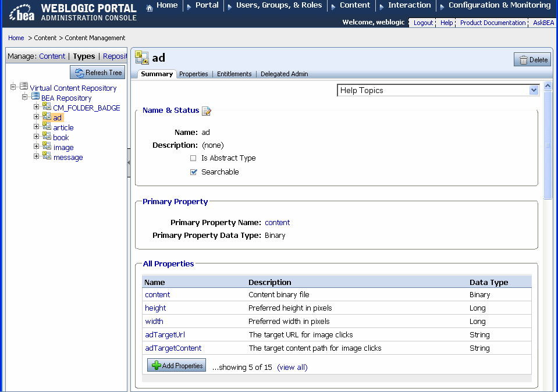Open the Product Documentation link

point(493,23)
